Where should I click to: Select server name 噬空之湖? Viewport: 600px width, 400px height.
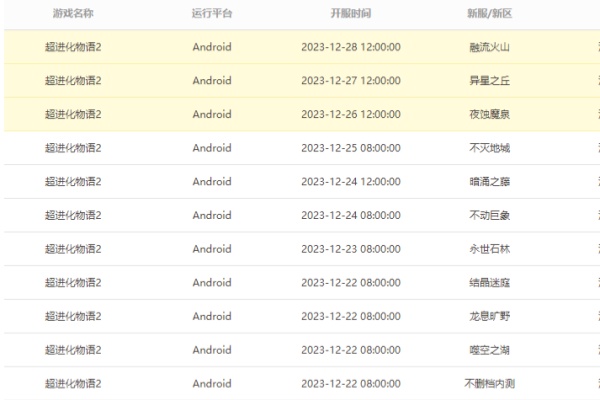click(489, 350)
